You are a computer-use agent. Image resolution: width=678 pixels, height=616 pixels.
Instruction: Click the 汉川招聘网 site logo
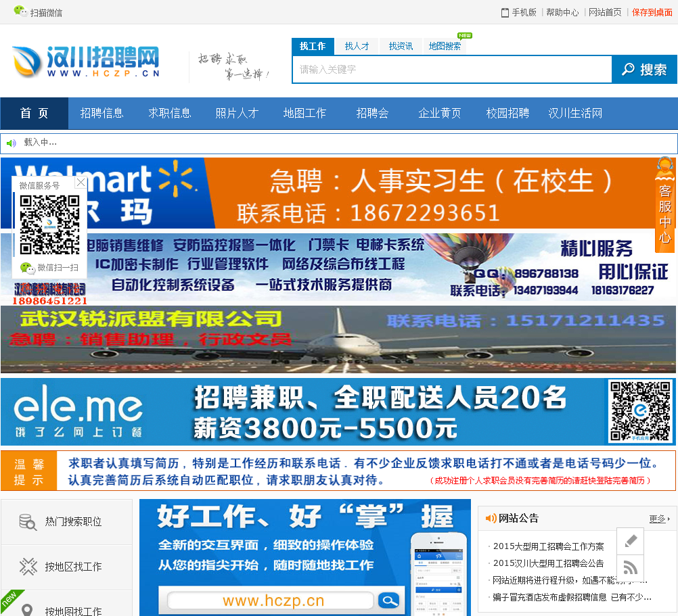pyautogui.click(x=87, y=62)
